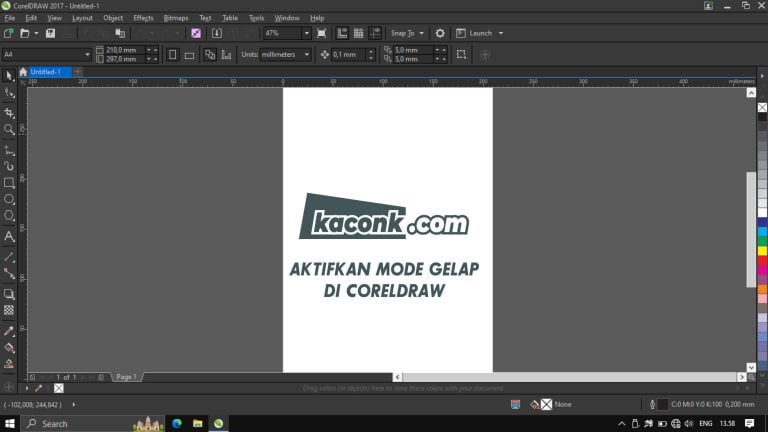Select the Interactive Fill tool
This screenshot has height=432, width=768.
pos(9,348)
